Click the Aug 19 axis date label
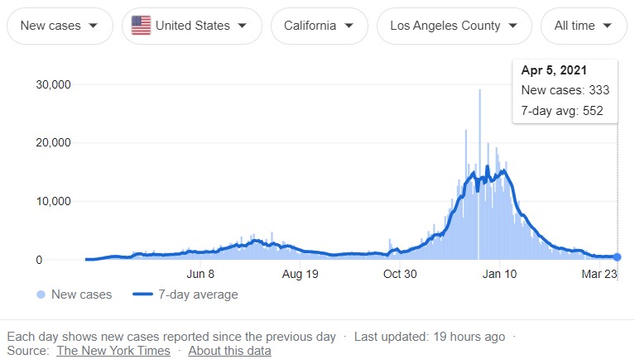 point(301,274)
